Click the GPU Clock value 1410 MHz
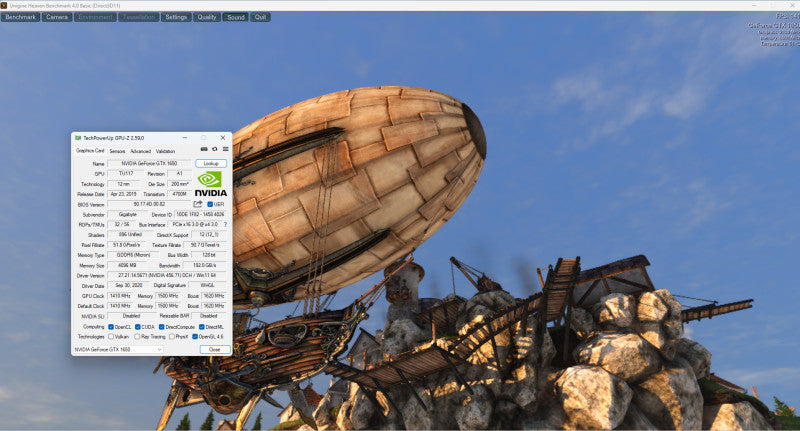This screenshot has width=800, height=431. [x=120, y=296]
